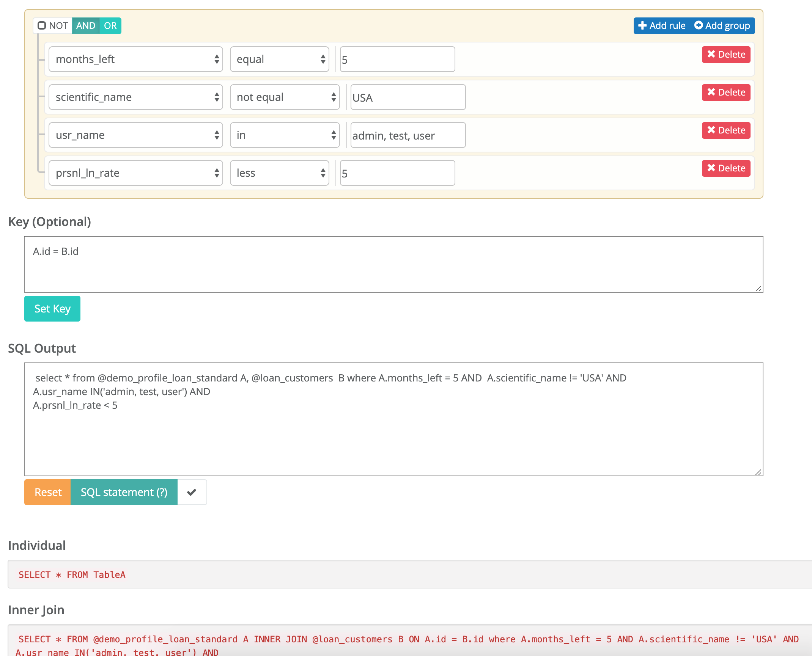Open the less operator dropdown
This screenshot has height=656, width=812.
pos(280,173)
